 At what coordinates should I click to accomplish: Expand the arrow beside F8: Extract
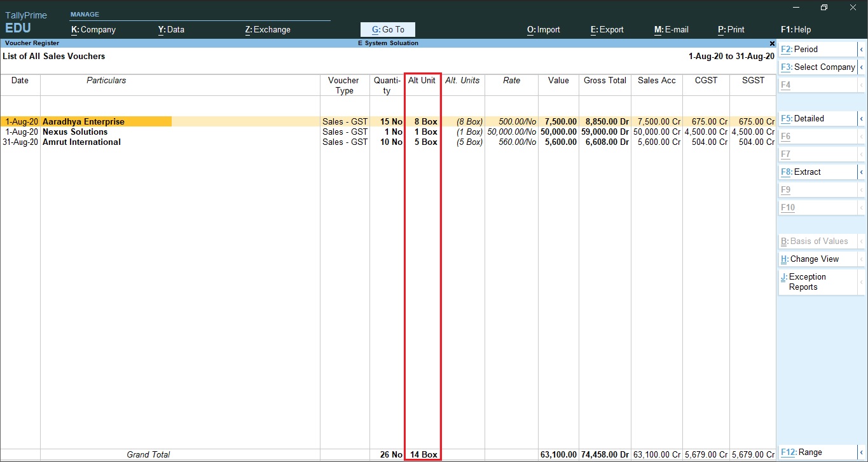pyautogui.click(x=862, y=172)
